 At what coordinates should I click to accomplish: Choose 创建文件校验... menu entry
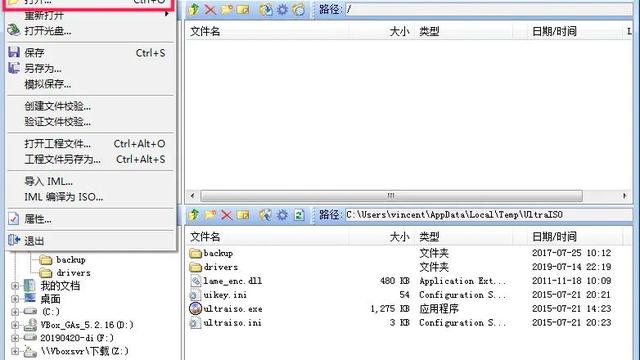tap(91, 106)
